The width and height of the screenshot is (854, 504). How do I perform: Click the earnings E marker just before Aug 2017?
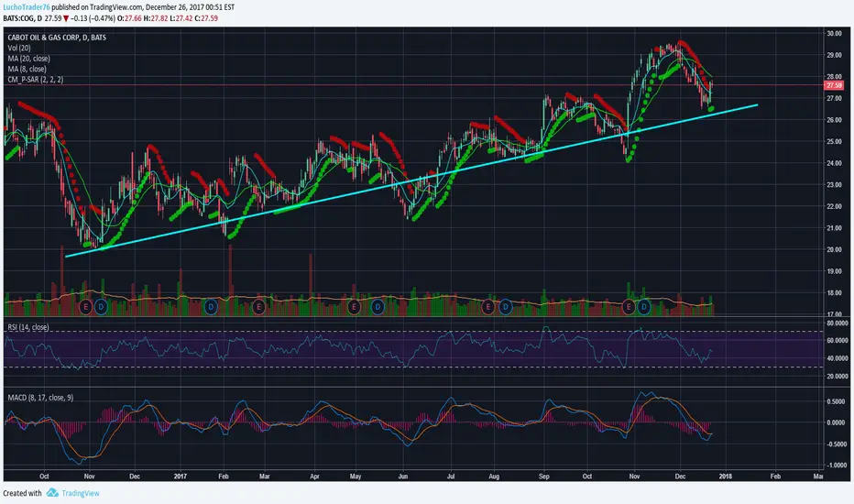[x=487, y=307]
